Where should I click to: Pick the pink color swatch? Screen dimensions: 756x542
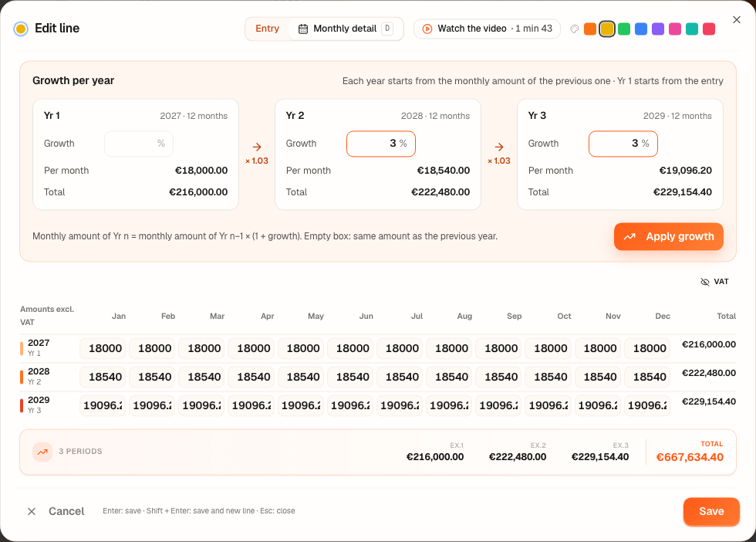pyautogui.click(x=675, y=29)
